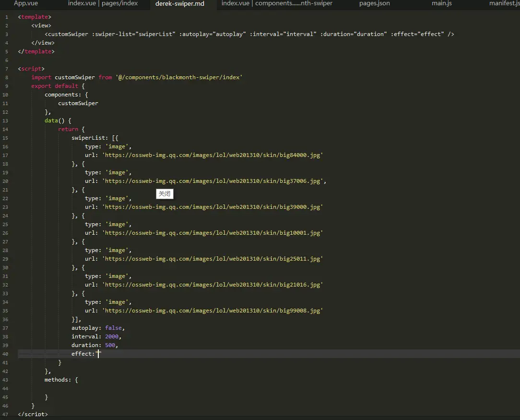Image resolution: width=520 pixels, height=420 pixels.
Task: Place cursor on the autoplay false value
Action: point(113,328)
